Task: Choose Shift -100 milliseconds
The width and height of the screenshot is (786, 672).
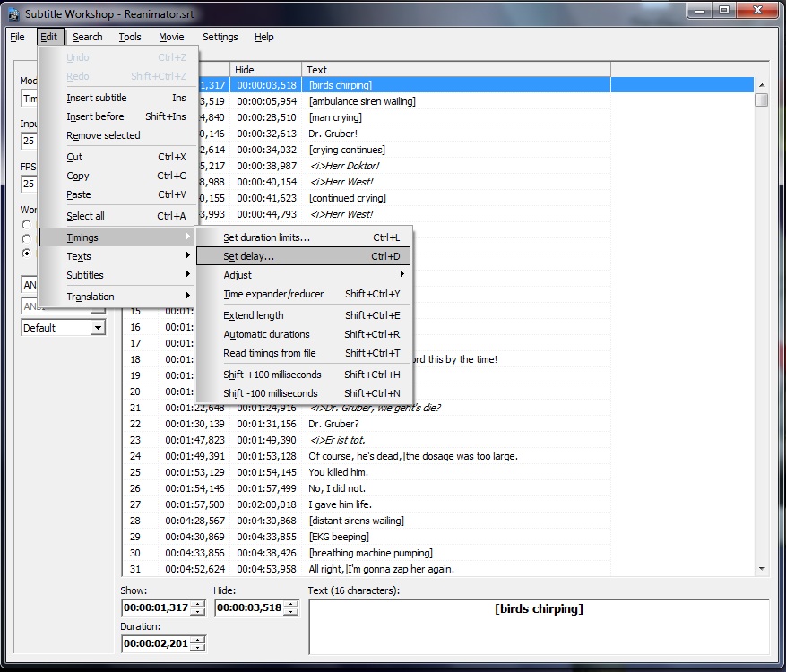Action: 304,393
